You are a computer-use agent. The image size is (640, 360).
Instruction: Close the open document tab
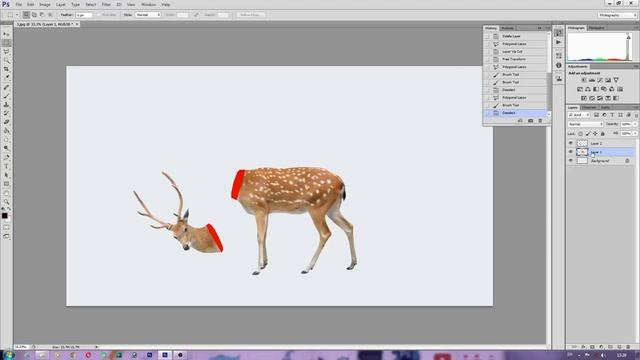click(77, 24)
